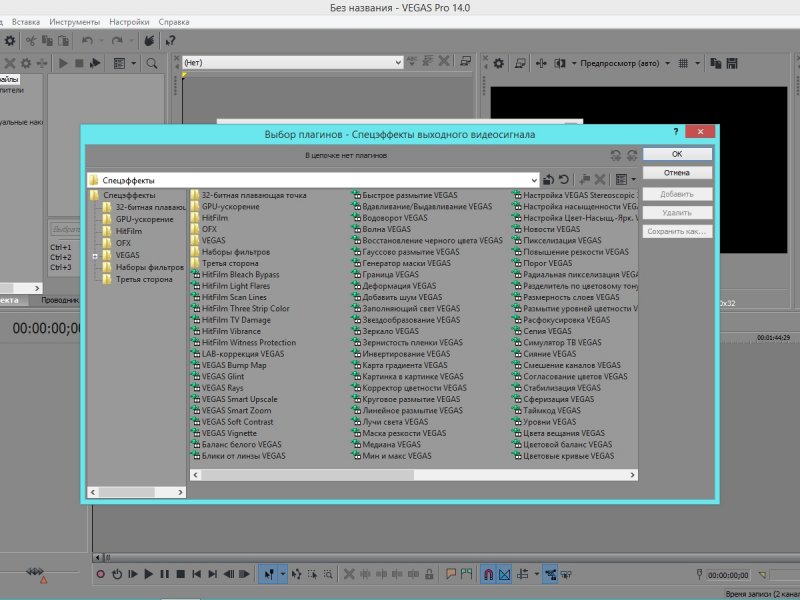Select the Zoom Edit tool
Viewport: 800px width, 600px height.
coord(328,574)
